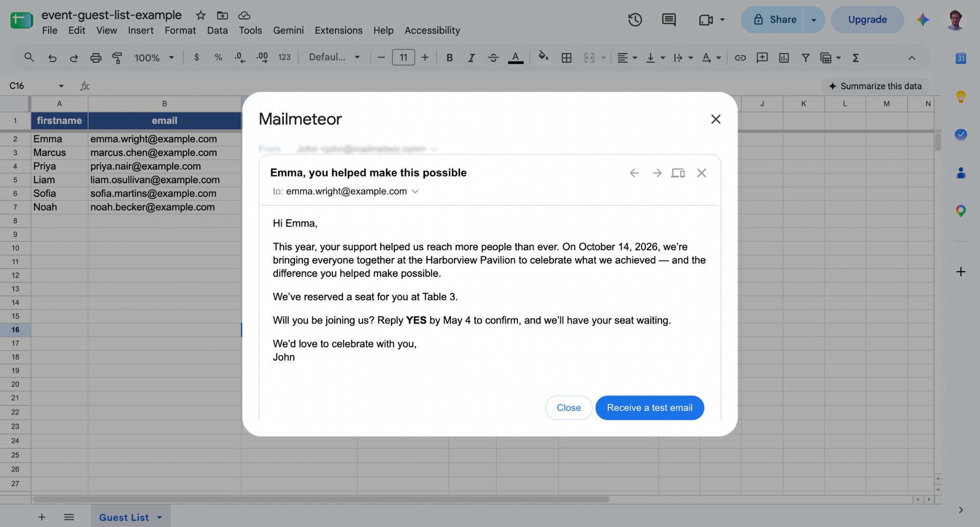Insert a link
This screenshot has height=527, width=980.
[740, 58]
